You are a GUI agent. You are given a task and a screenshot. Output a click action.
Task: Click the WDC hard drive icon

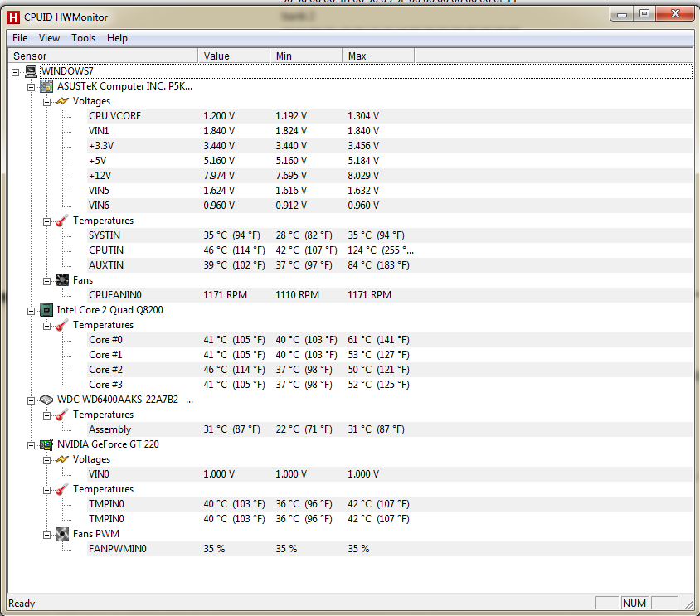(x=46, y=400)
